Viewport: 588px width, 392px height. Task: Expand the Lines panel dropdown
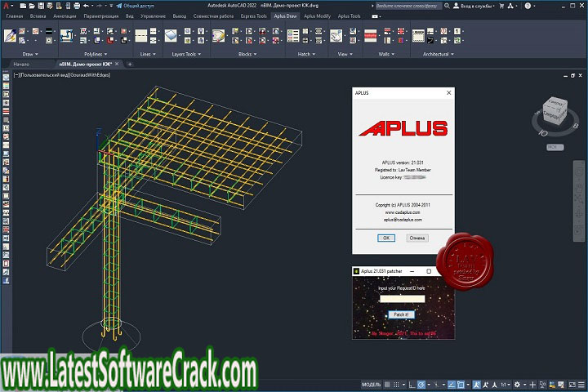(x=148, y=55)
